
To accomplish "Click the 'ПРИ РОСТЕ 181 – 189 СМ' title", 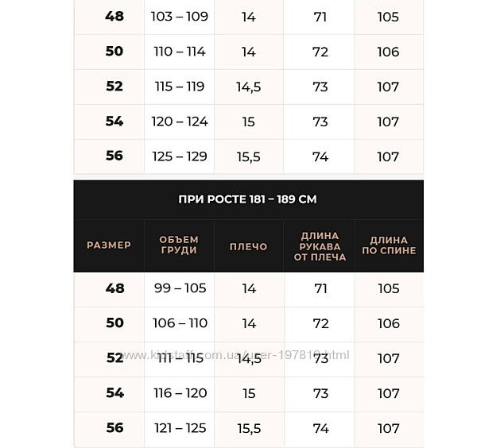I will click(248, 199).
